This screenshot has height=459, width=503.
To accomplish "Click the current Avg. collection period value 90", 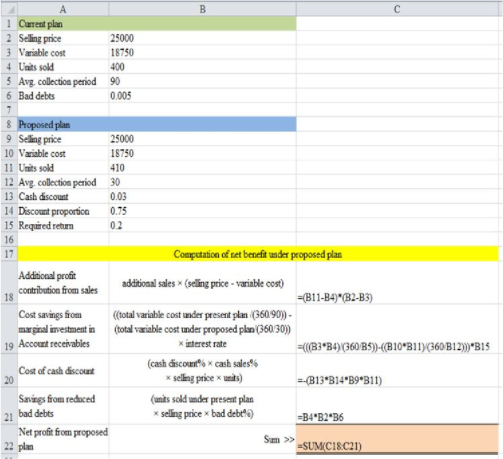I will pos(202,81).
